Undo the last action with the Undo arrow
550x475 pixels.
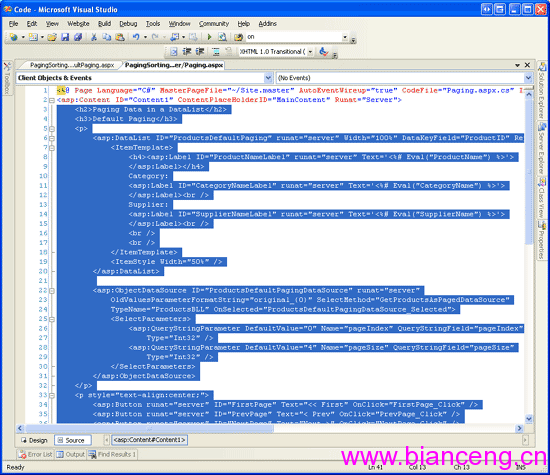pyautogui.click(x=136, y=37)
